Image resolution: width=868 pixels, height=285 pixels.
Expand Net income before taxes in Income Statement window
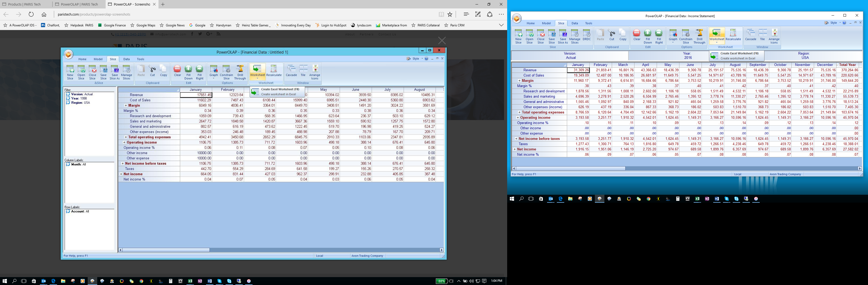click(516, 139)
